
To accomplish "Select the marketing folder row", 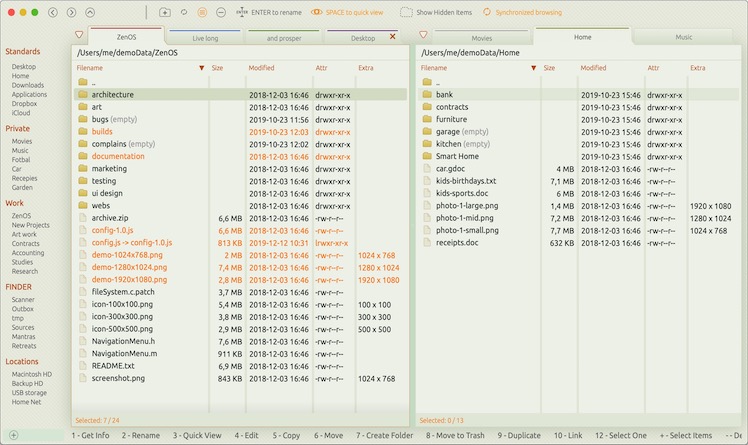I will [x=240, y=168].
